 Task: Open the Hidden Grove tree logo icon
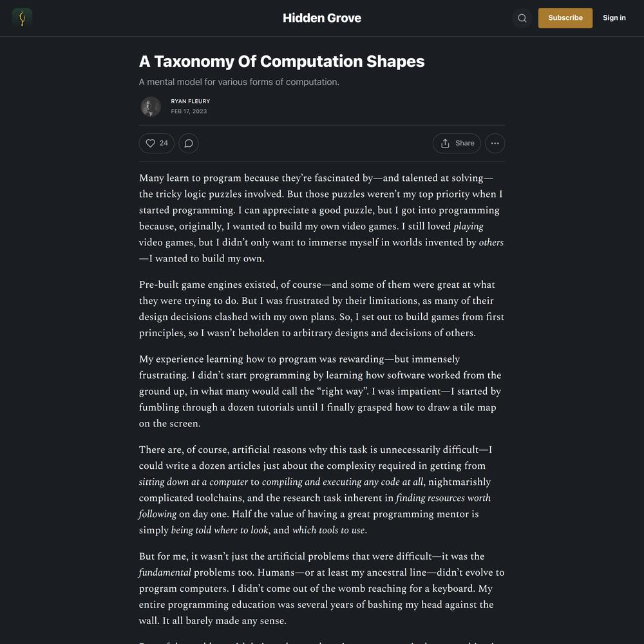(x=22, y=17)
